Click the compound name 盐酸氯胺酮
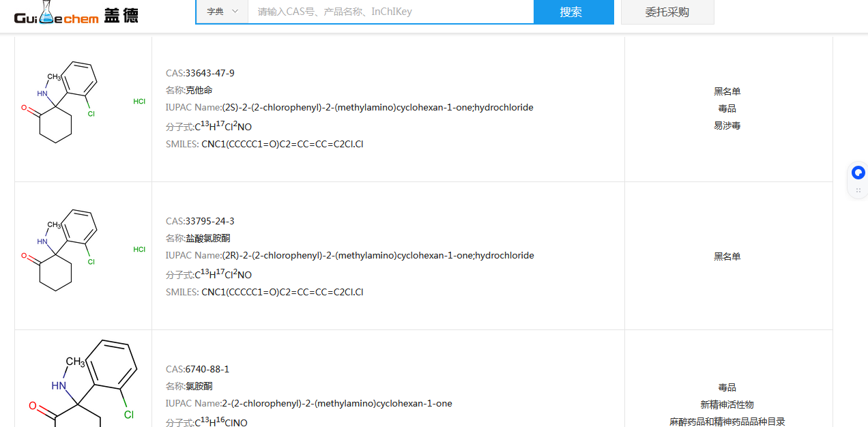Image resolution: width=868 pixels, height=427 pixels. (x=208, y=238)
